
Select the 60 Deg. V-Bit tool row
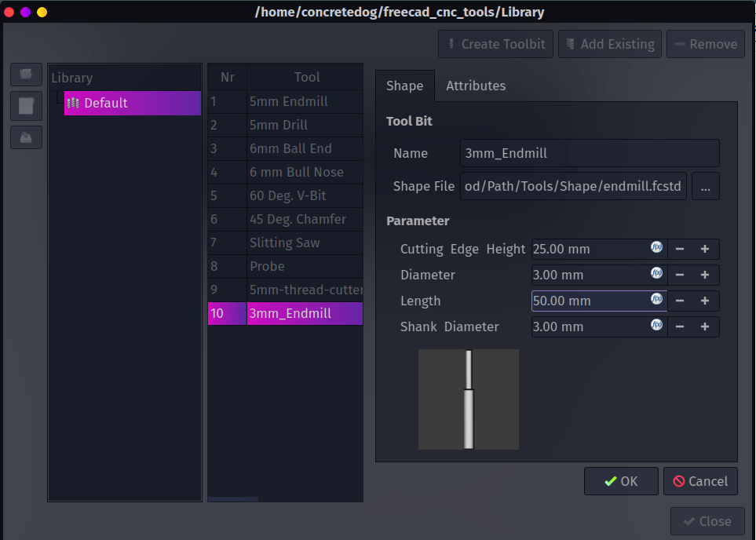pos(287,195)
